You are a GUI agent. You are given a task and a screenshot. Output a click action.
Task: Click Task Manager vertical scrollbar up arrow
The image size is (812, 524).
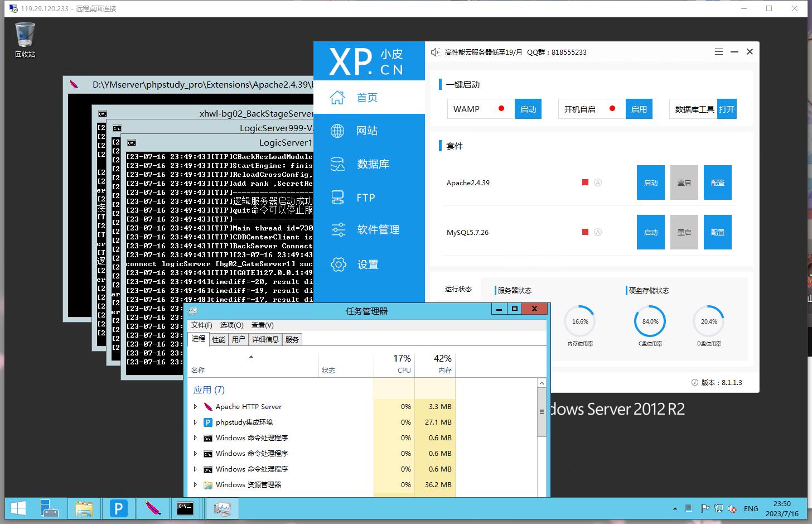pyautogui.click(x=541, y=383)
